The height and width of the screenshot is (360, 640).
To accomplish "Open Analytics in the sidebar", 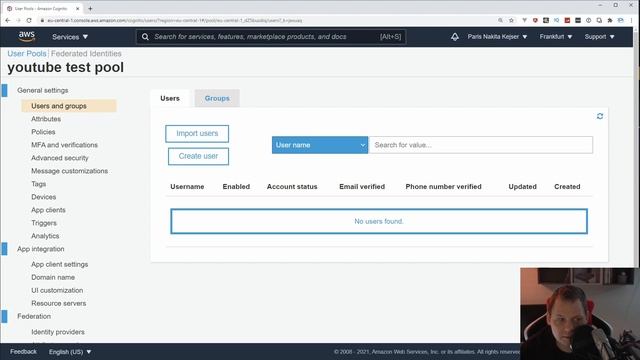I will (45, 236).
